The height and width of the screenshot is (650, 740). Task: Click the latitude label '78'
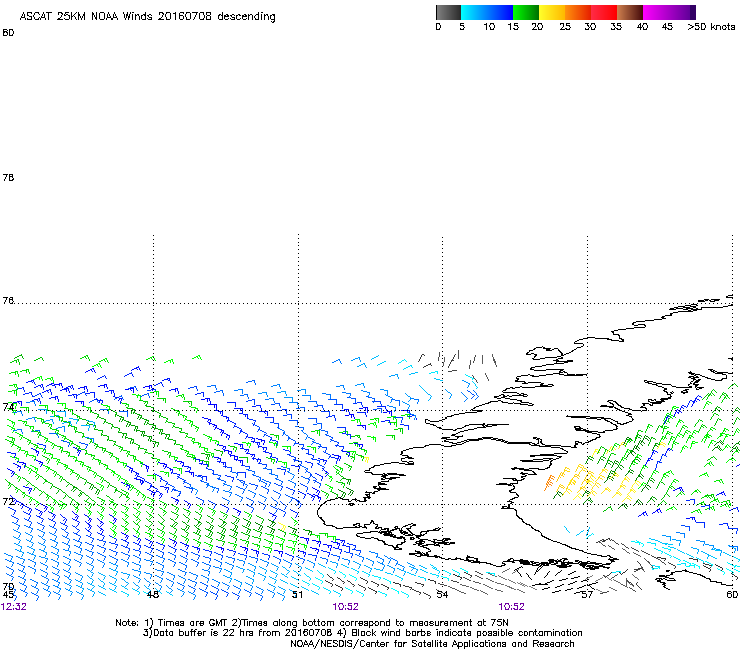8,177
